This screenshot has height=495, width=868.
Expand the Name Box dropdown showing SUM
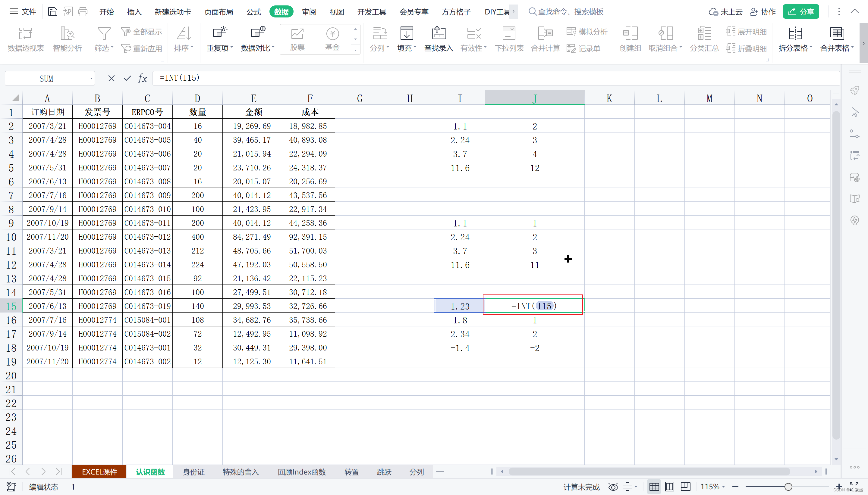point(91,79)
